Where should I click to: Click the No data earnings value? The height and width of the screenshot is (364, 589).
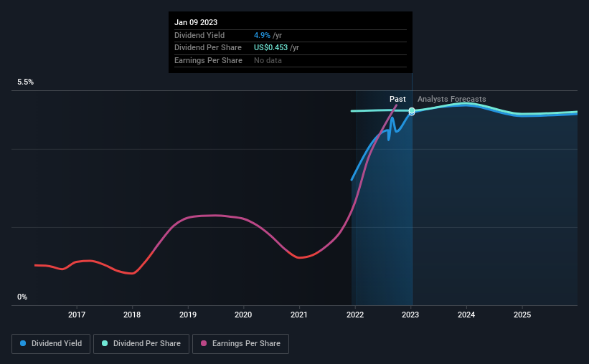point(268,60)
